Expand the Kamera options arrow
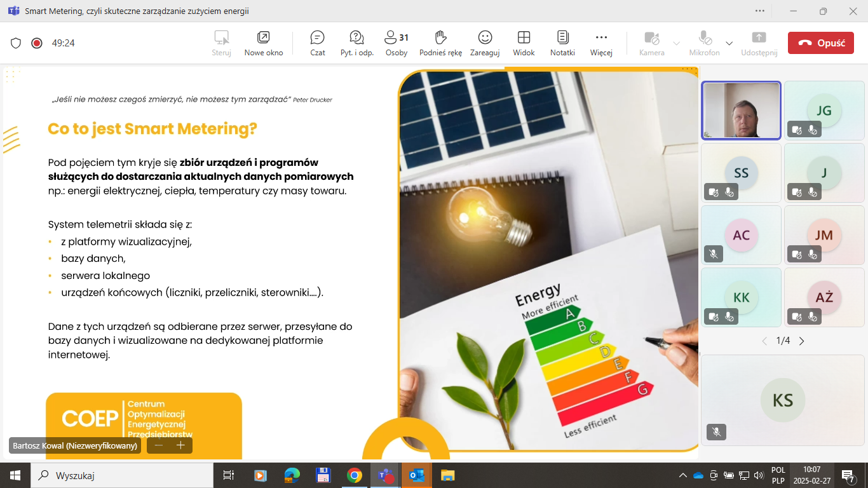Image resolution: width=868 pixels, height=488 pixels. pos(677,43)
